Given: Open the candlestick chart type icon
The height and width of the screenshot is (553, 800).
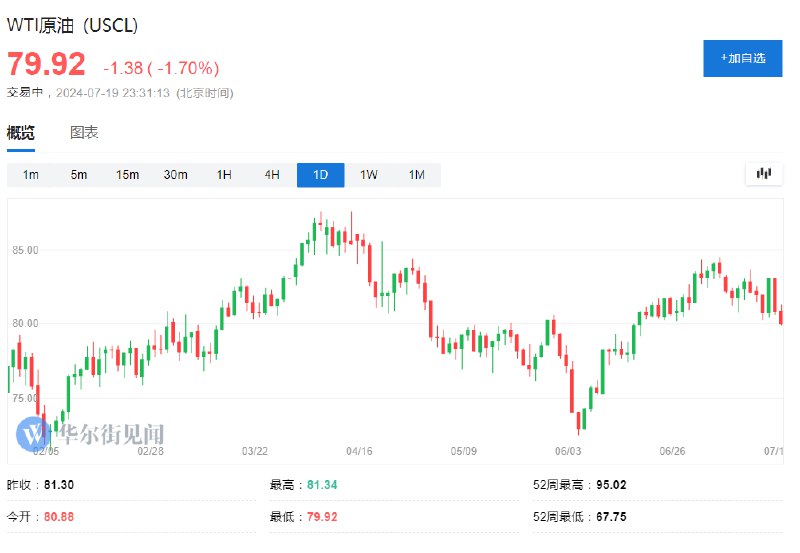Looking at the screenshot, I should tap(764, 174).
